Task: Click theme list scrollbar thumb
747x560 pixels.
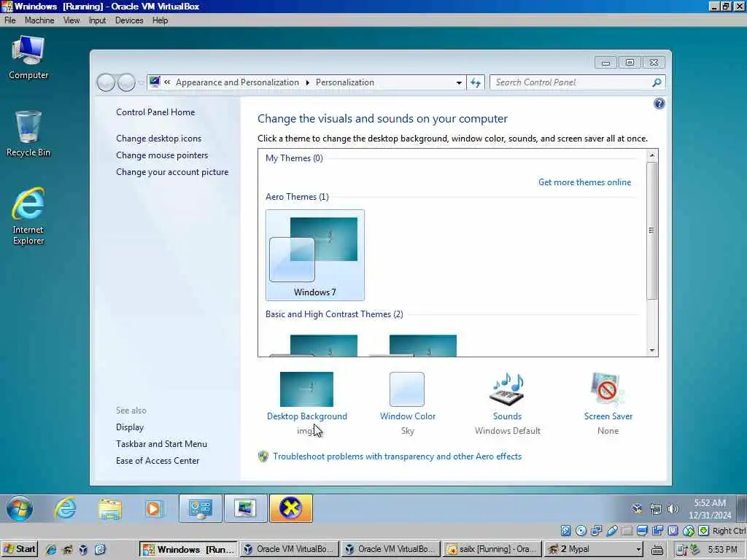Action: point(651,230)
